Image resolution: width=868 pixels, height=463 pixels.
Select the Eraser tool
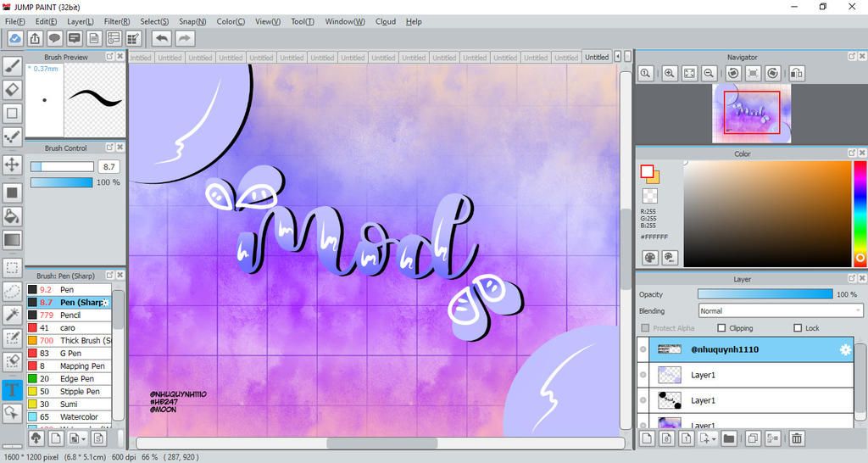click(x=12, y=90)
